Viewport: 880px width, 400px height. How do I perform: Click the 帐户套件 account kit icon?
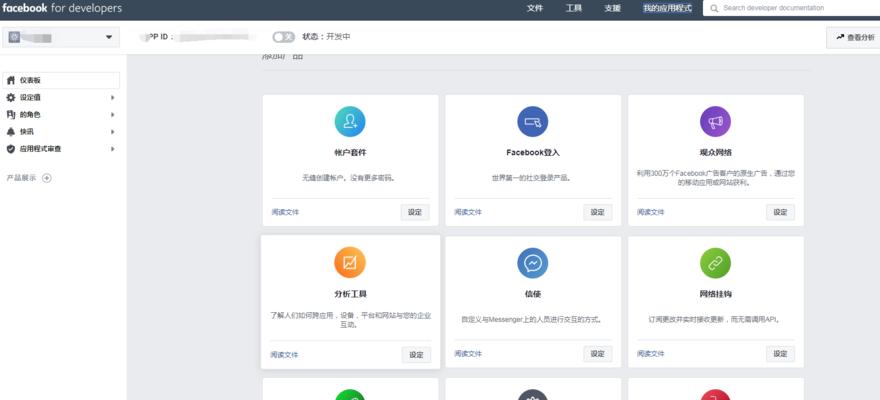tap(350, 122)
